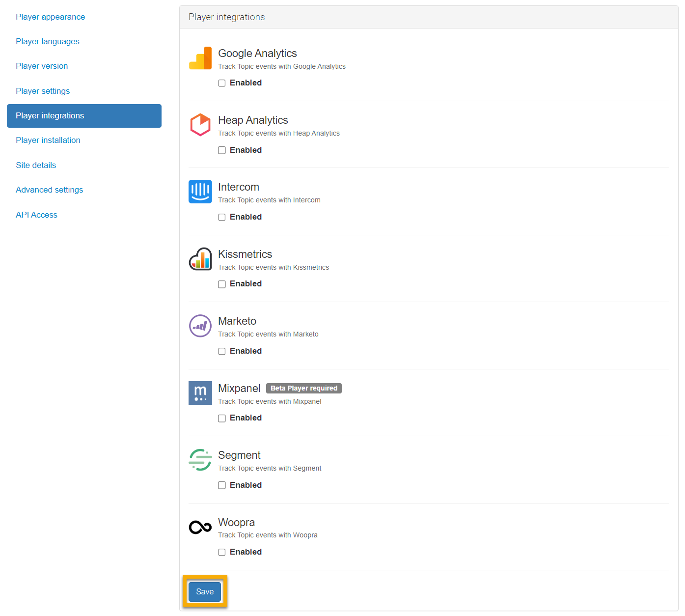Screen dimensions: 685x616
Task: Toggle the Heap Analytics Enabled checkbox
Action: [x=222, y=150]
